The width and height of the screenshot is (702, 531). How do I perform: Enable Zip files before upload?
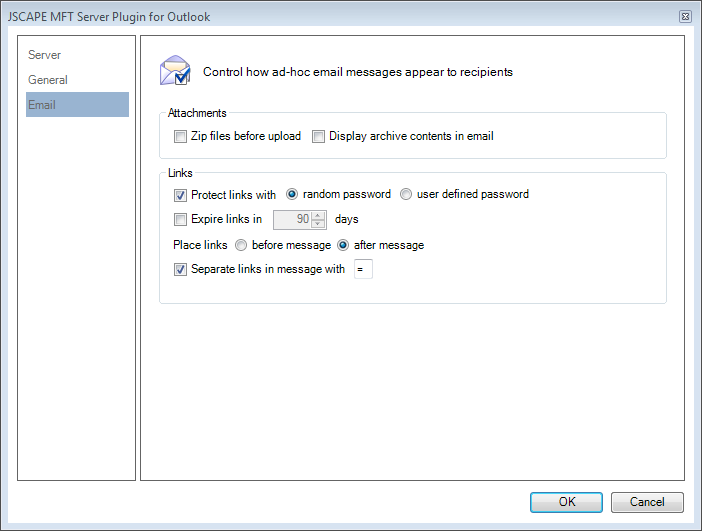click(x=181, y=137)
